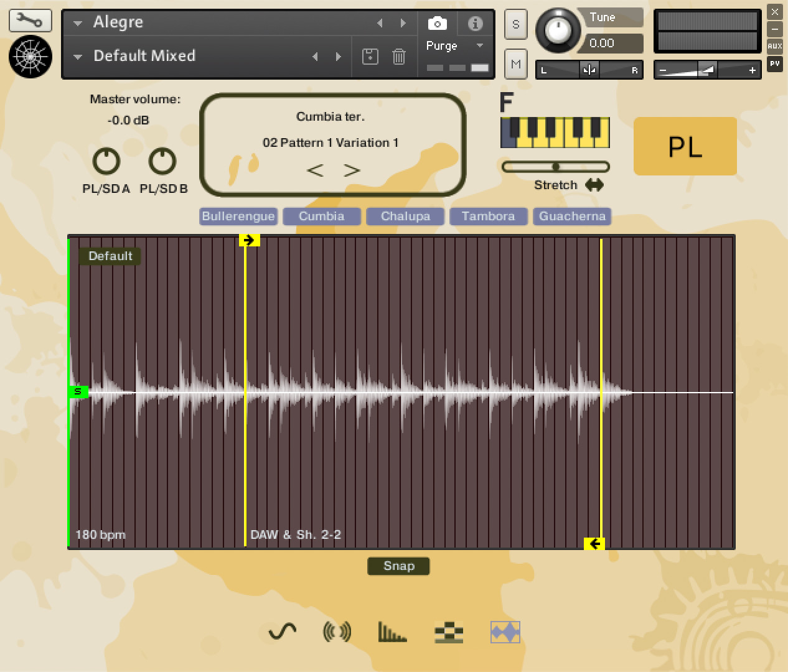This screenshot has height=672, width=788.
Task: Expand the Alegre instrument dropdown
Action: [x=77, y=22]
